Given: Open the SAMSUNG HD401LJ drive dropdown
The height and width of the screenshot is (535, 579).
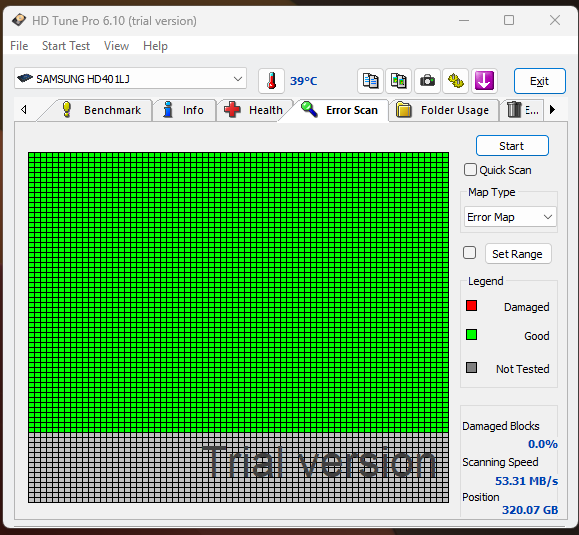Looking at the screenshot, I should coord(130,78).
